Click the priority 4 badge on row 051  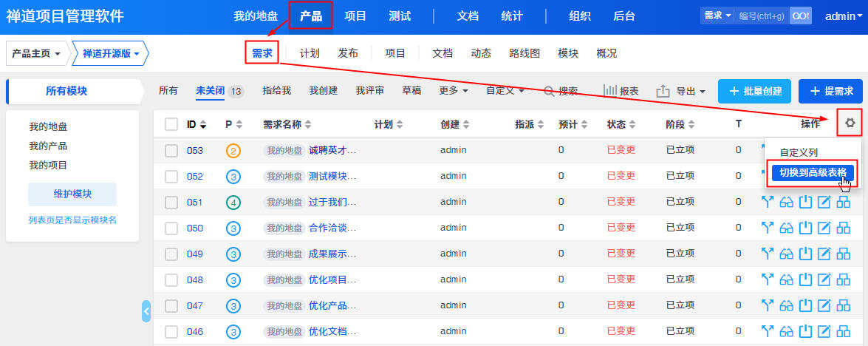233,202
